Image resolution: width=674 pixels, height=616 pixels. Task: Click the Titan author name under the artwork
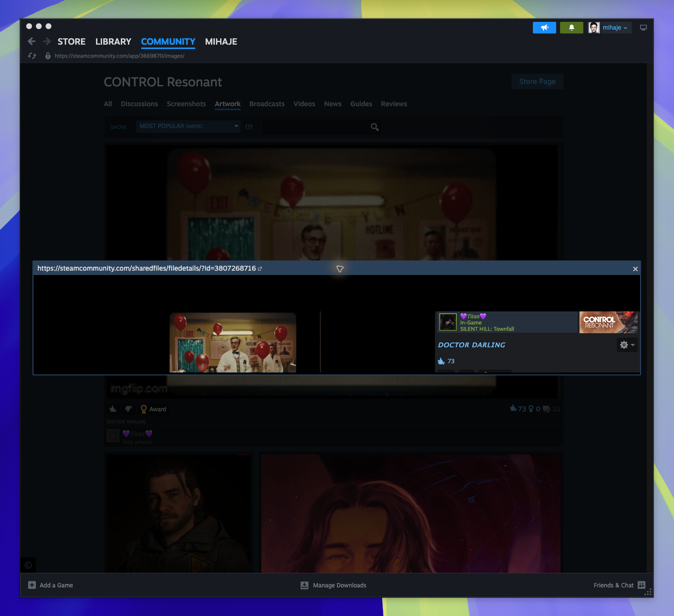click(137, 434)
